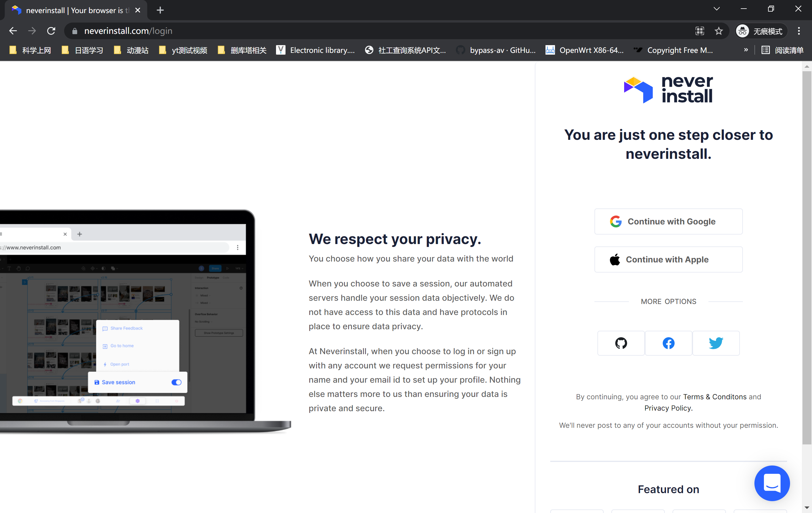Viewport: 812px width, 513px height.
Task: Click Continue with Google button
Action: pos(668,221)
